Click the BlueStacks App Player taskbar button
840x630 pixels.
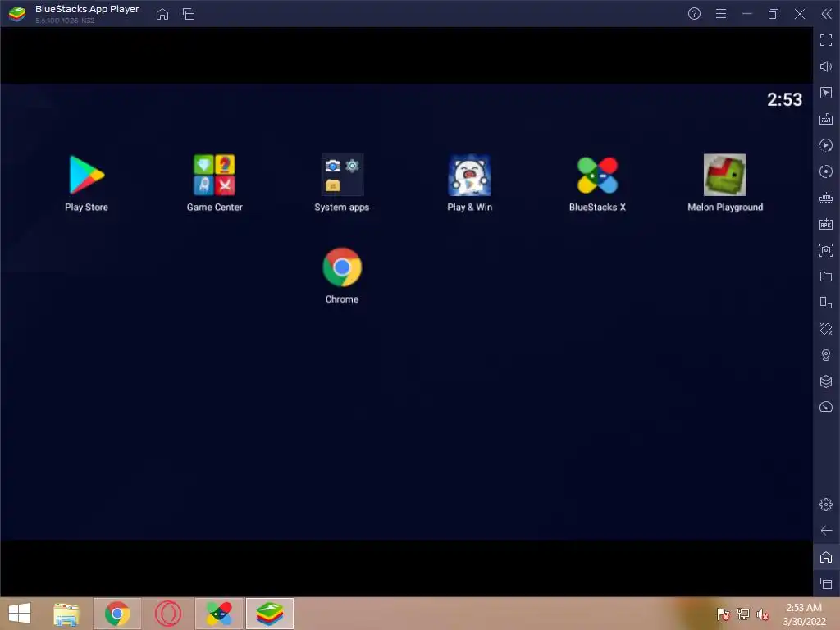[270, 614]
